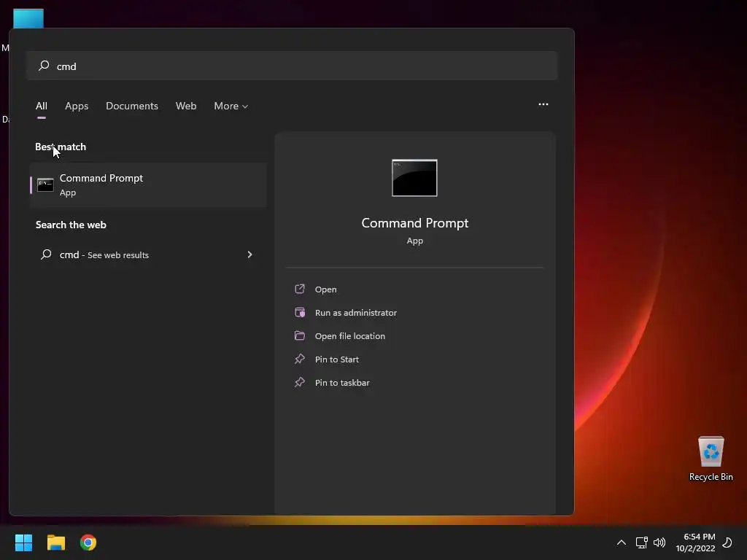Screen dimensions: 747x560
Task: Click Command Prompt icon in best match
Action: coord(45,184)
